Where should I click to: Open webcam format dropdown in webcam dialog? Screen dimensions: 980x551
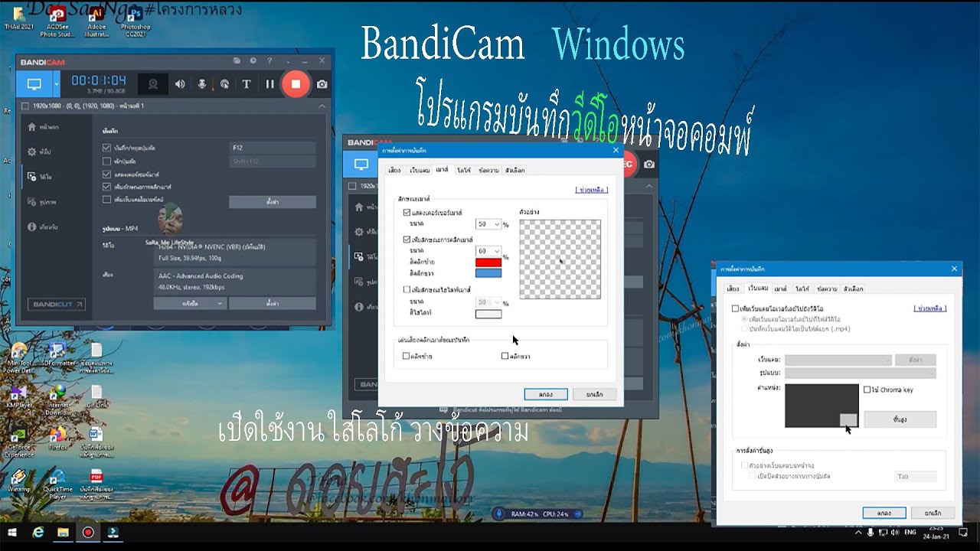coord(860,373)
